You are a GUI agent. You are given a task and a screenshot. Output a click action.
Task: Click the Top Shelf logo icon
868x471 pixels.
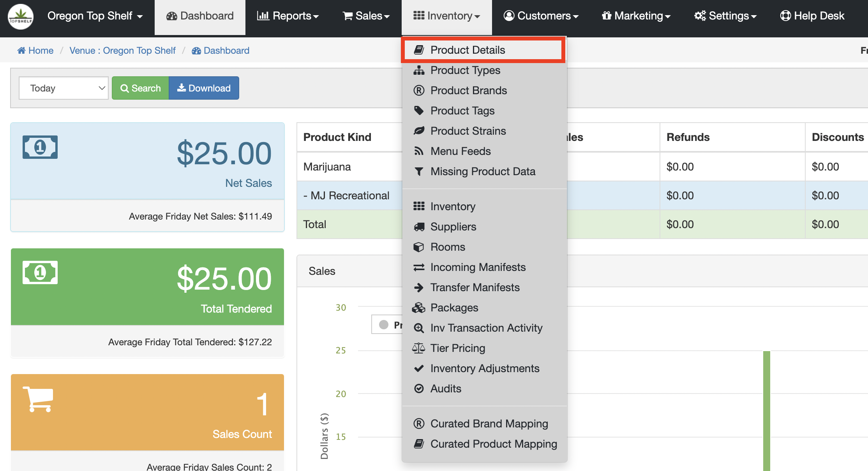click(x=21, y=17)
